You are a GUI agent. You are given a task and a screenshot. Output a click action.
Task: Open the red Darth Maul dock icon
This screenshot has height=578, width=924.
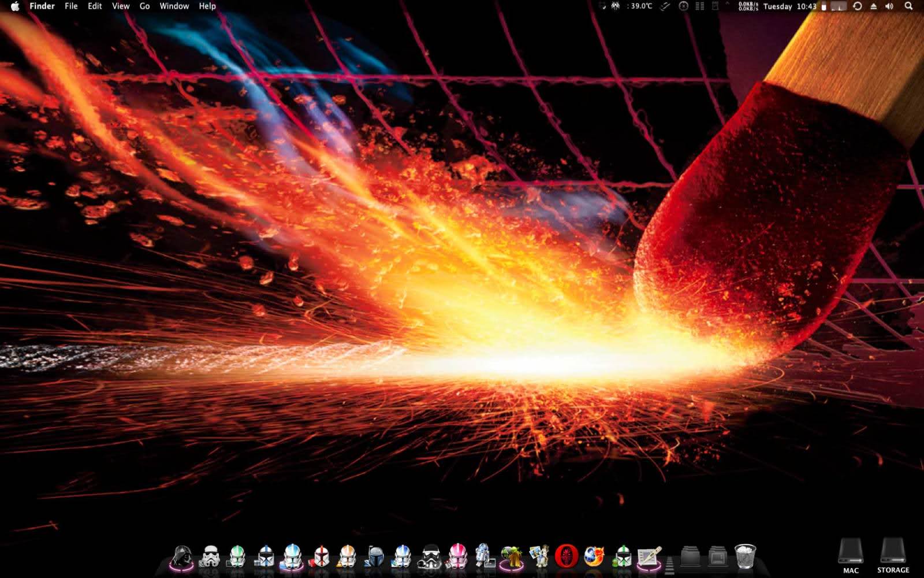pos(566,557)
